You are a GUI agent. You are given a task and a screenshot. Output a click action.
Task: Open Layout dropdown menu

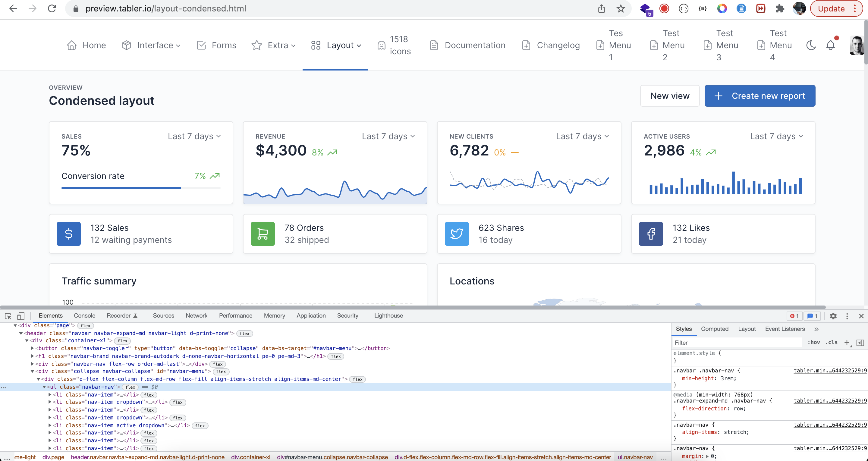point(336,45)
